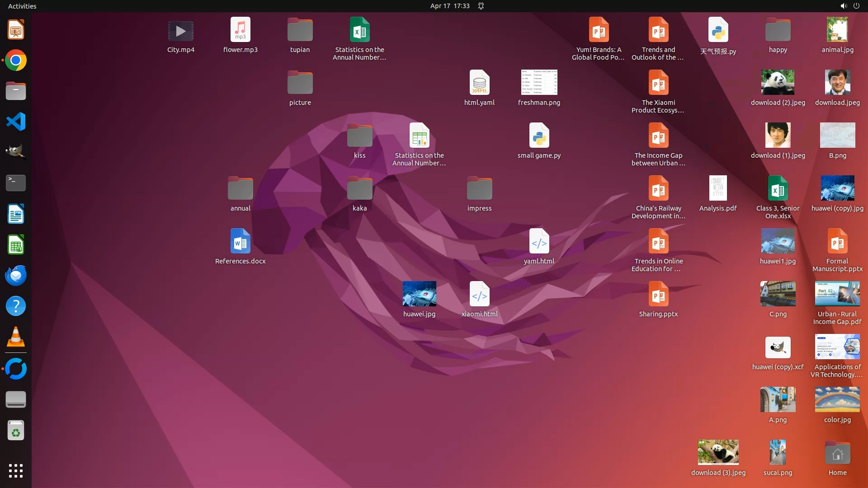The height and width of the screenshot is (488, 868).
Task: Click the Help icon in dock
Action: (x=16, y=306)
